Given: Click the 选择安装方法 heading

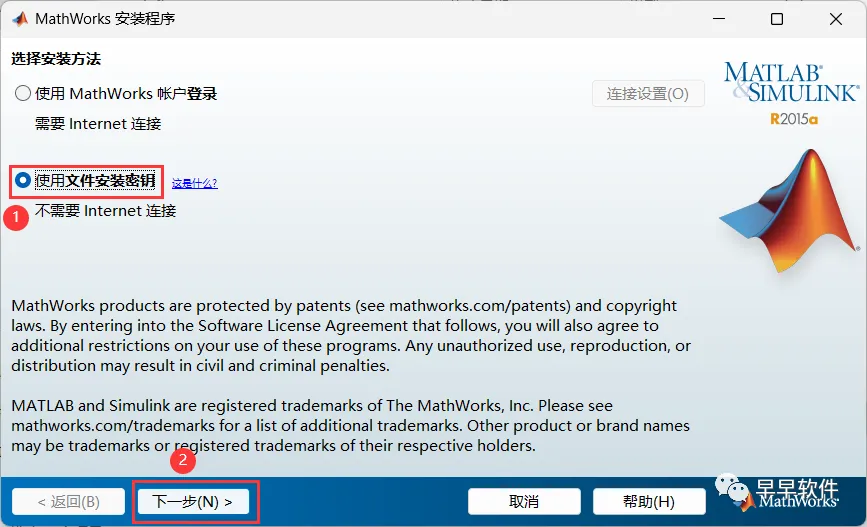Looking at the screenshot, I should (56, 59).
